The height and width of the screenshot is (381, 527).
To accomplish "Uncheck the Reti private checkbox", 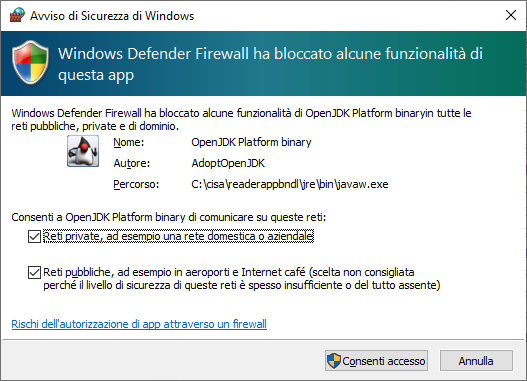I will point(34,237).
